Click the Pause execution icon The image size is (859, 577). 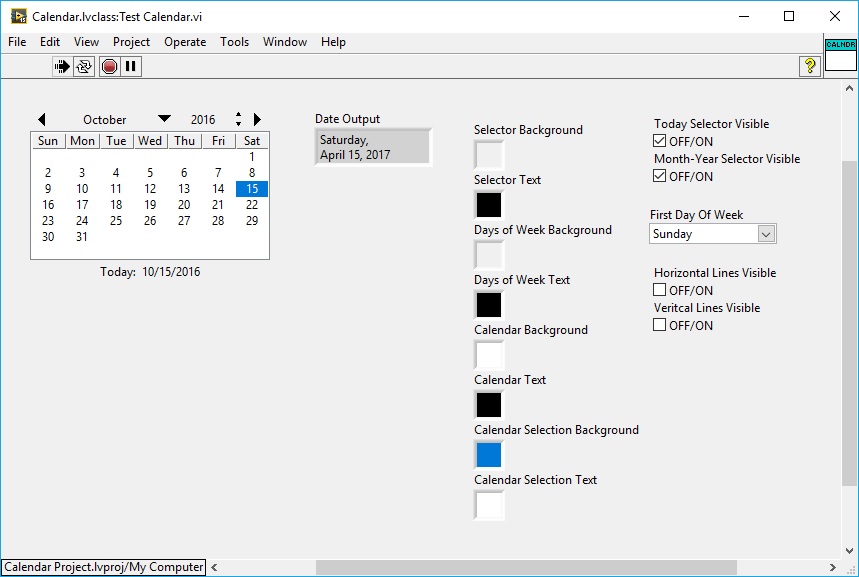[x=131, y=66]
